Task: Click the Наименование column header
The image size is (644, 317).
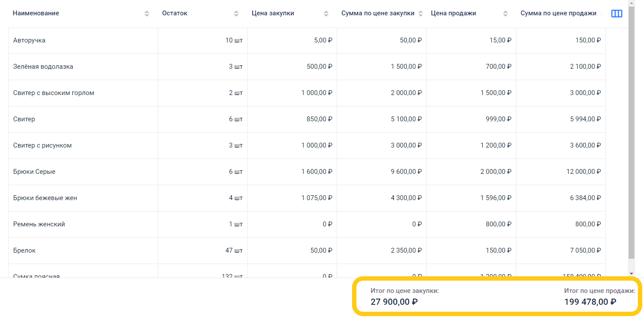Action: 36,13
